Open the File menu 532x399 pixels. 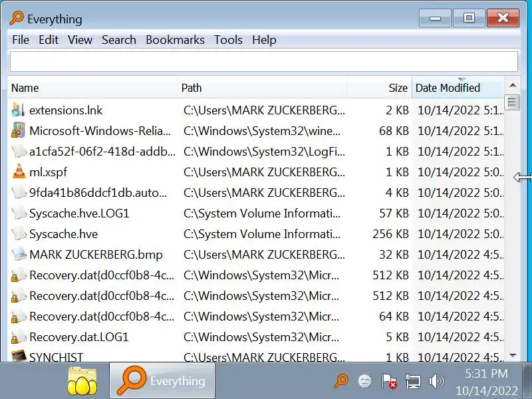coord(21,40)
